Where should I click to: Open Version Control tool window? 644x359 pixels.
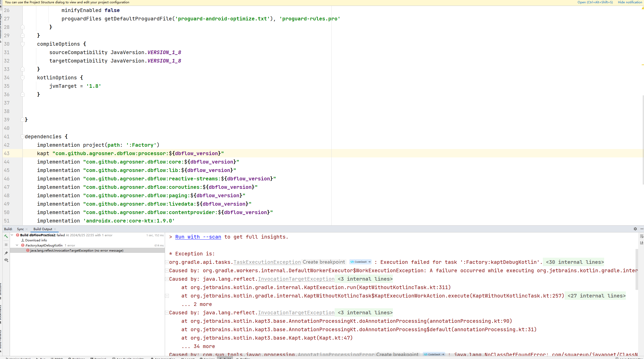click(18, 358)
